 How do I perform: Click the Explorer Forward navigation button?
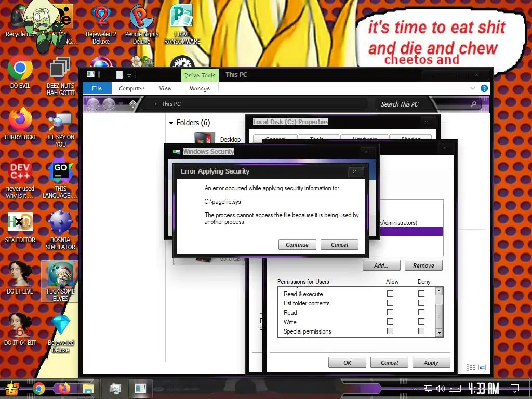point(109,104)
